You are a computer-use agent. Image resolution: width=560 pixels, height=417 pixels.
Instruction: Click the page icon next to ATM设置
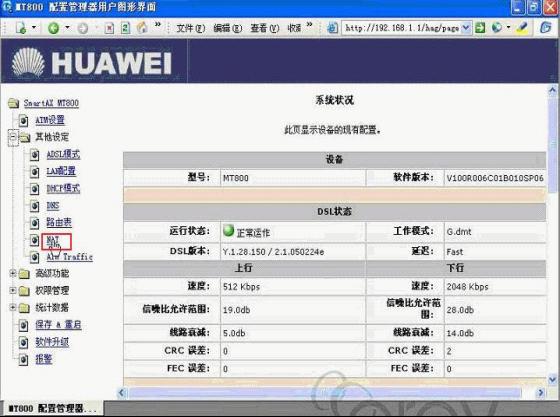[x=23, y=121]
